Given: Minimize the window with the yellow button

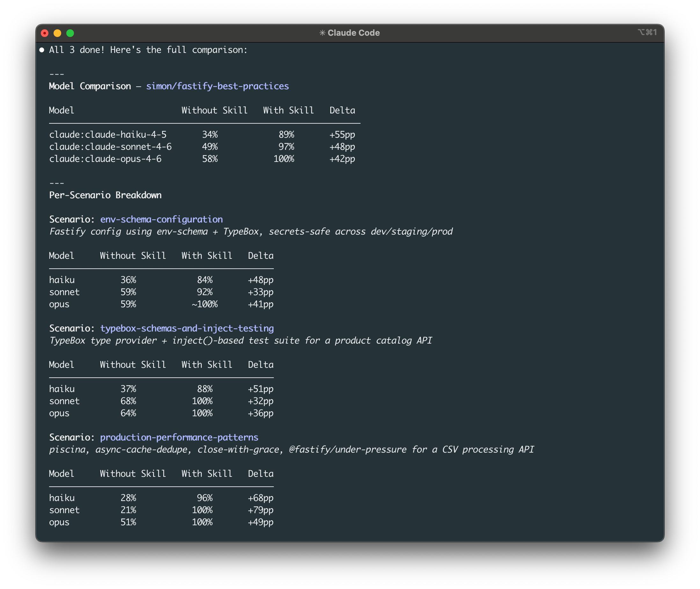Looking at the screenshot, I should pyautogui.click(x=57, y=33).
